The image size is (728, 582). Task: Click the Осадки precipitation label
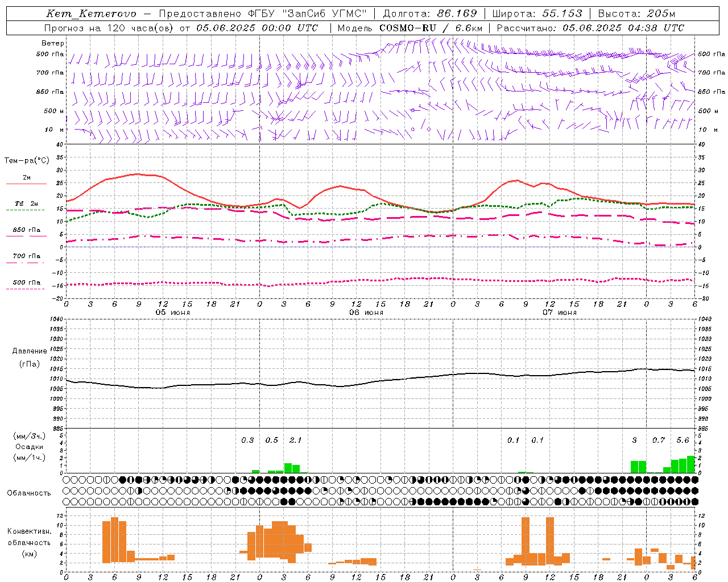tap(30, 447)
